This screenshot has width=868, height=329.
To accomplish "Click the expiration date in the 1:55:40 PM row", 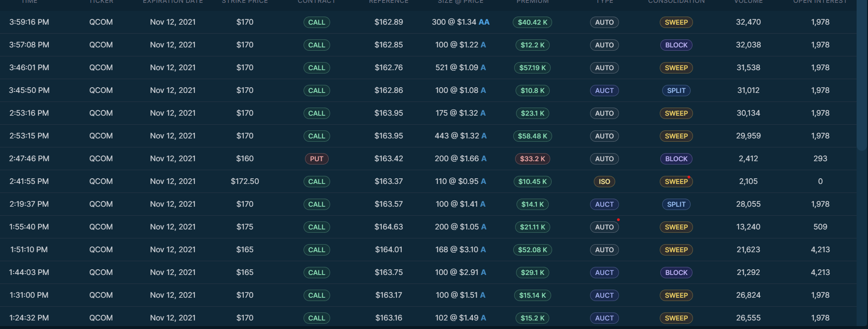I will (x=173, y=227).
